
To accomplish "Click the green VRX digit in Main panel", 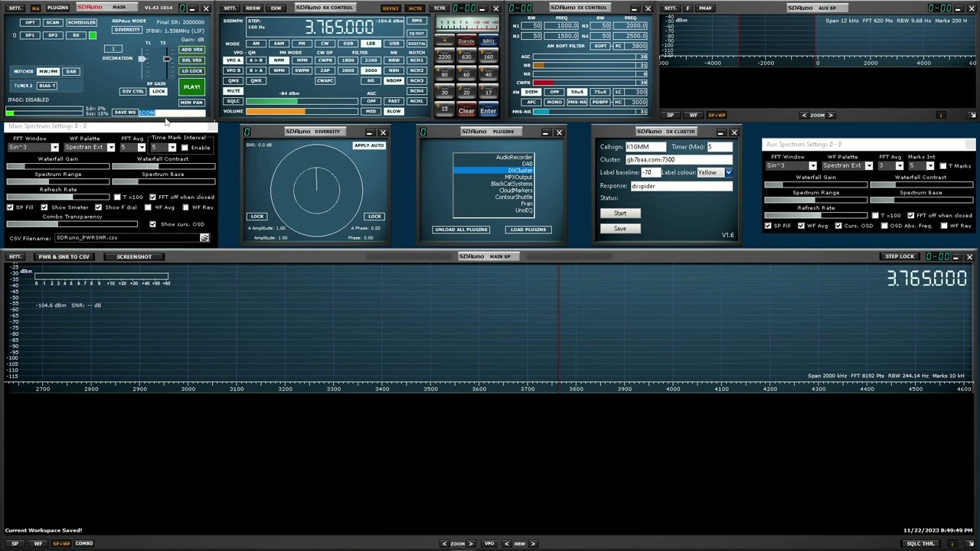I will (181, 8).
